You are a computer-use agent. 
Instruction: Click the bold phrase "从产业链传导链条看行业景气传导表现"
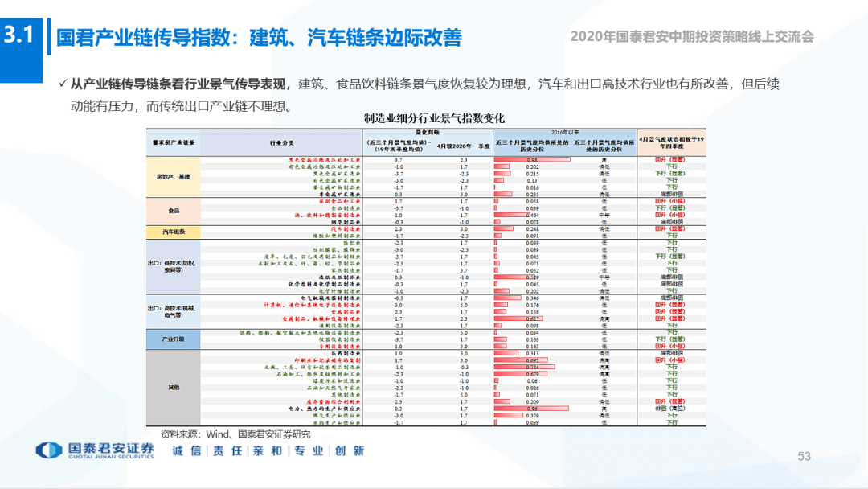pos(178,84)
